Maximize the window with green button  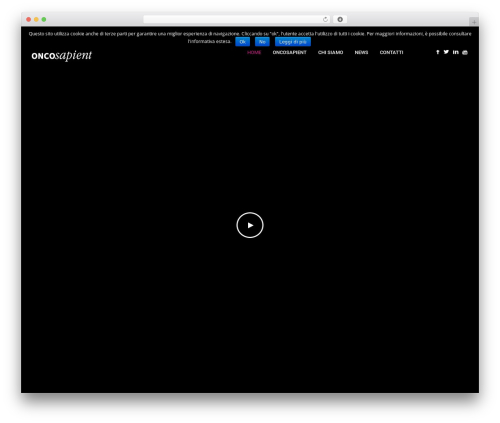(44, 19)
